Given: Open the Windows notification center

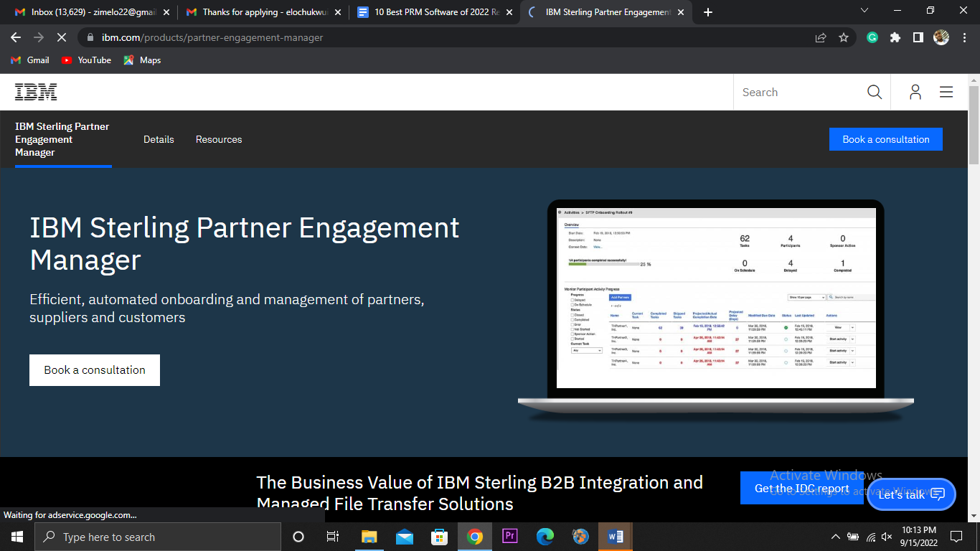Looking at the screenshot, I should (956, 537).
